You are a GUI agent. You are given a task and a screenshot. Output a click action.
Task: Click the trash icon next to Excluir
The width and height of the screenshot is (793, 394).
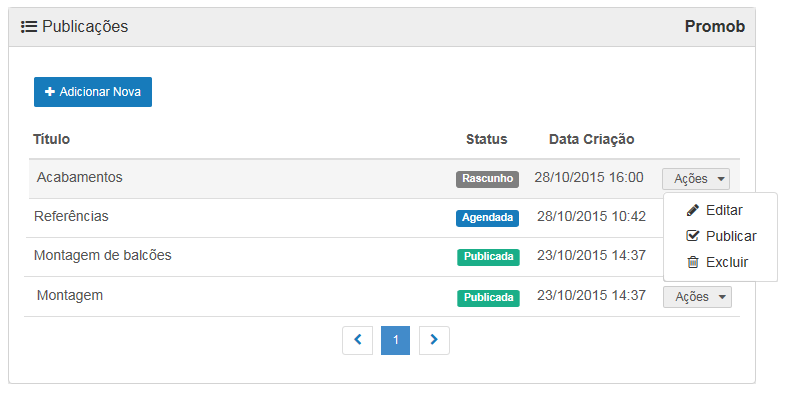[x=692, y=262]
